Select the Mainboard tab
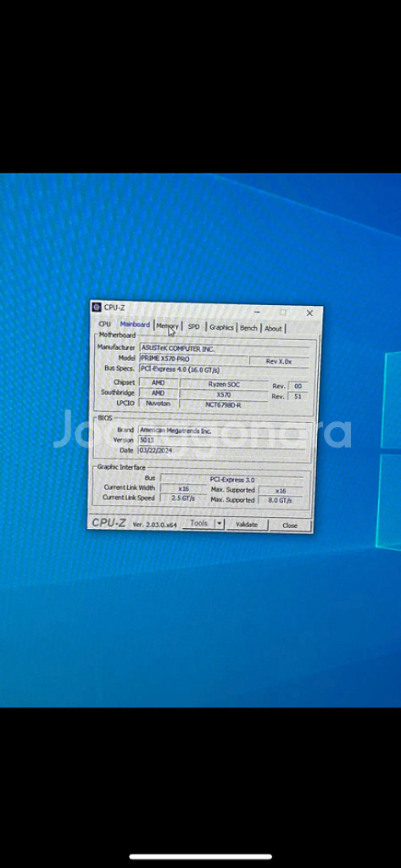This screenshot has width=401, height=868. pos(135,325)
